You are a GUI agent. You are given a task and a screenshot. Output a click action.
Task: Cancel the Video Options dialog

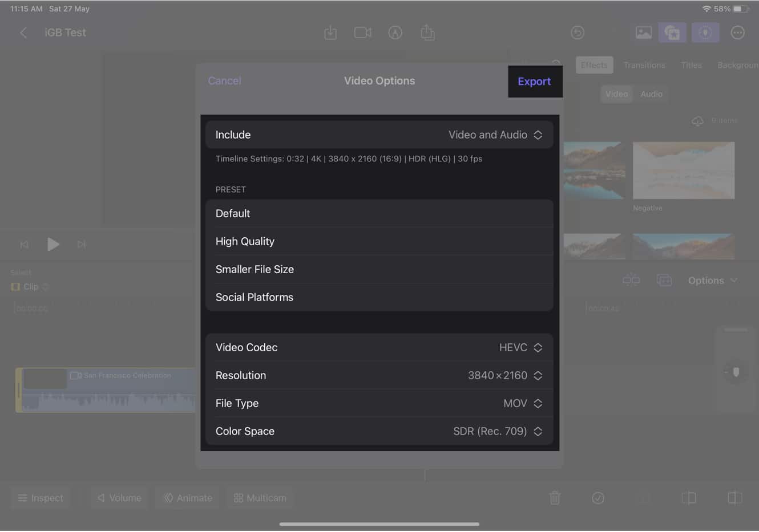224,81
